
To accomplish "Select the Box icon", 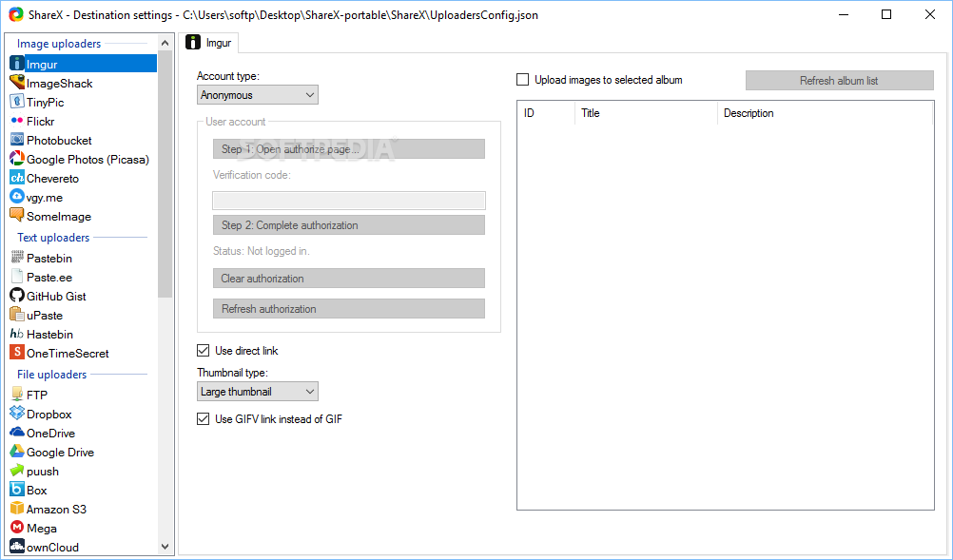I will pos(17,490).
